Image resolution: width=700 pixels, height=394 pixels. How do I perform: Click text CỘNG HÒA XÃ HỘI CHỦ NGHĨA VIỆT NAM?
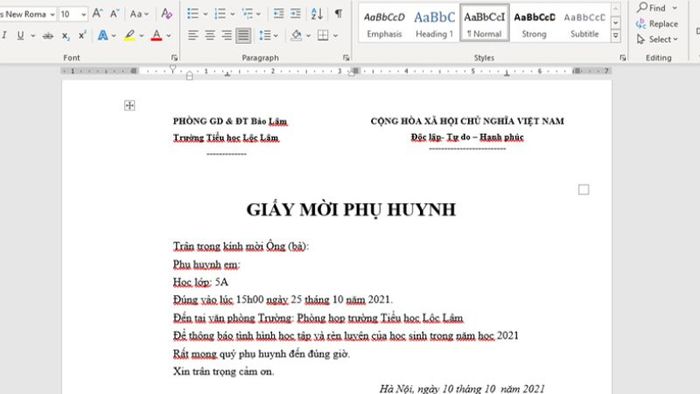(x=467, y=121)
